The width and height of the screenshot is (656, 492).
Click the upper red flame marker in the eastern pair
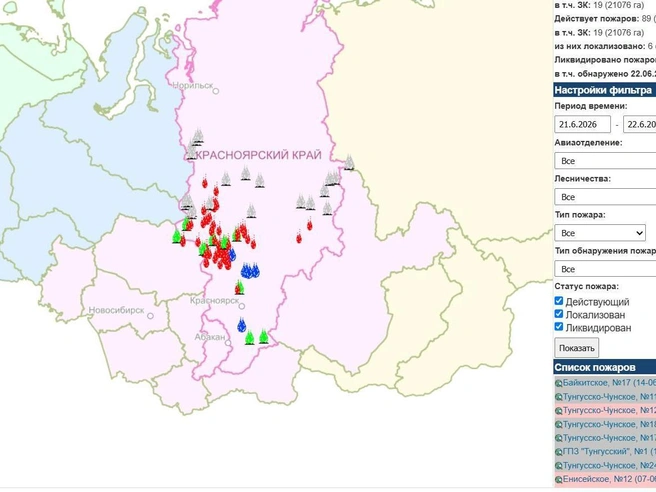point(310,225)
